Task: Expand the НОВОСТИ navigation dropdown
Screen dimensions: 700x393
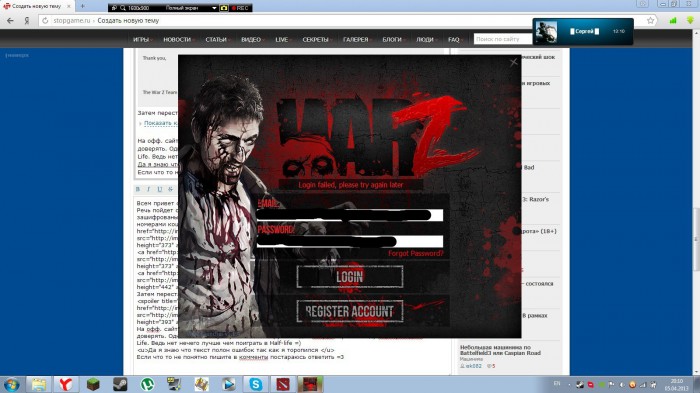Action: [x=178, y=39]
